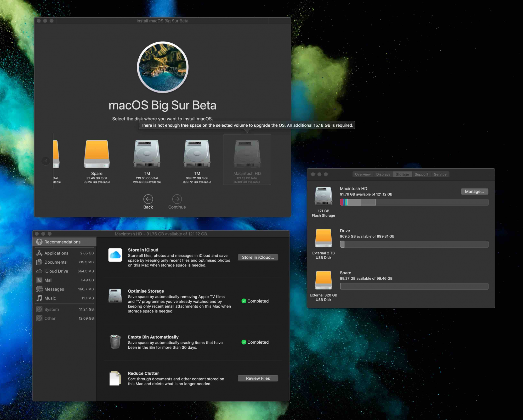The height and width of the screenshot is (420, 523).
Task: Click the Reduce Clutter document icon
Action: coord(115,378)
